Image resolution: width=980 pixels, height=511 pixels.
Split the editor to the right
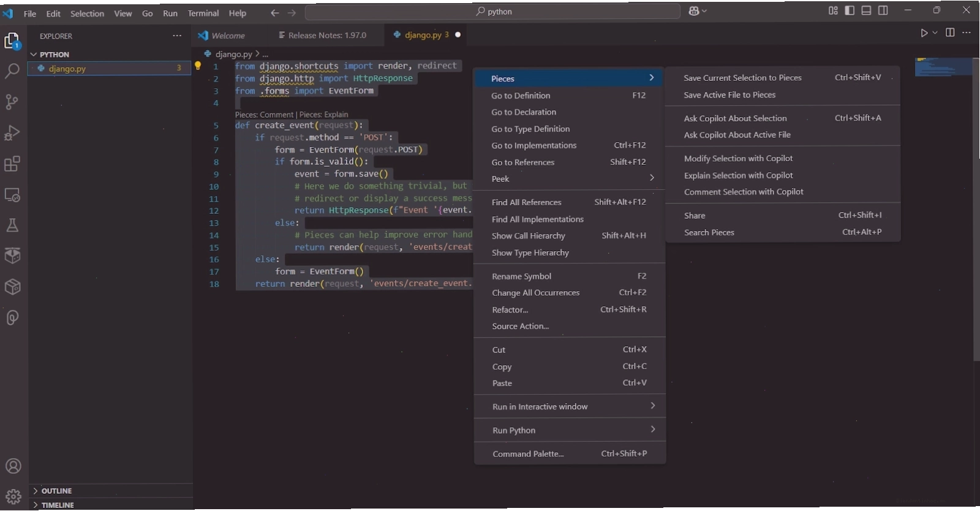pos(950,33)
